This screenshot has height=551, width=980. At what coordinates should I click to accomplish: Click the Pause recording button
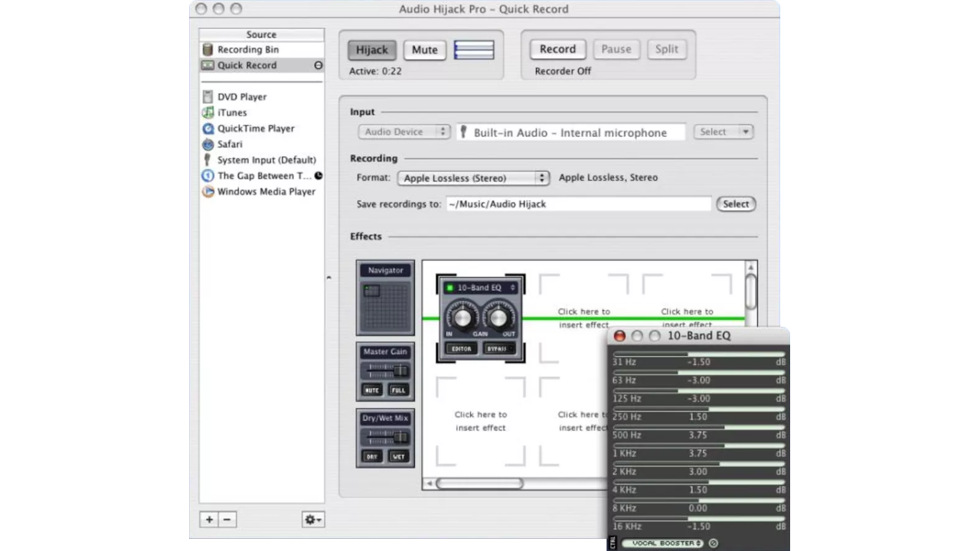616,49
